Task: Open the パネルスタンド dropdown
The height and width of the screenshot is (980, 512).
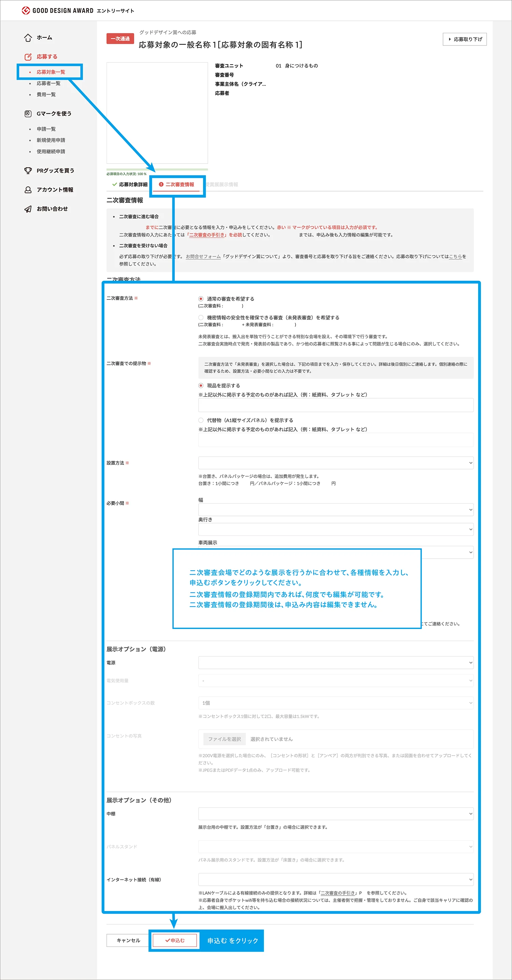Action: coord(336,846)
